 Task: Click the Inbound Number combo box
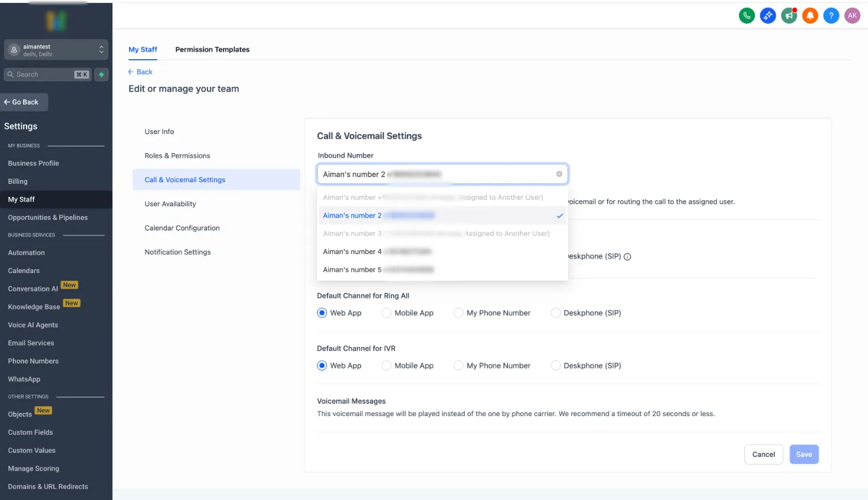tap(442, 174)
